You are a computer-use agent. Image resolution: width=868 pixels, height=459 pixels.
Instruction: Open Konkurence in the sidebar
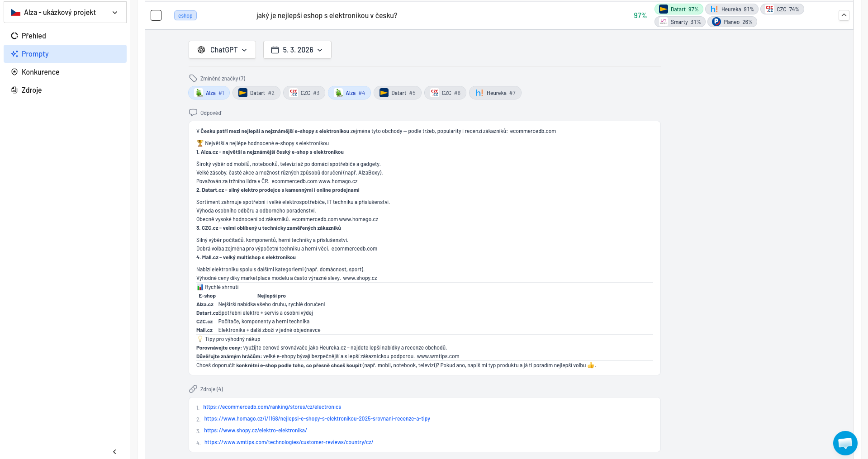pyautogui.click(x=40, y=72)
